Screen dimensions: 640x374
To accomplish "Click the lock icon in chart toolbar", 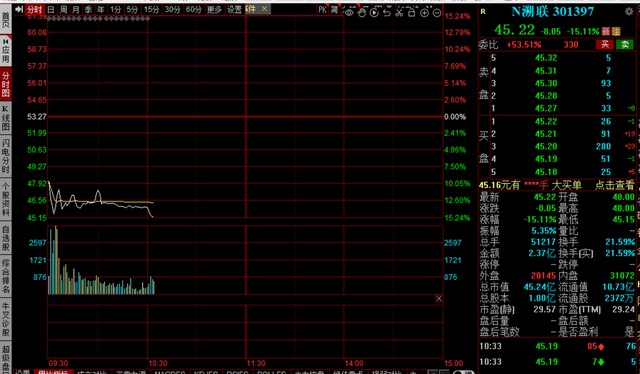I will (x=411, y=13).
